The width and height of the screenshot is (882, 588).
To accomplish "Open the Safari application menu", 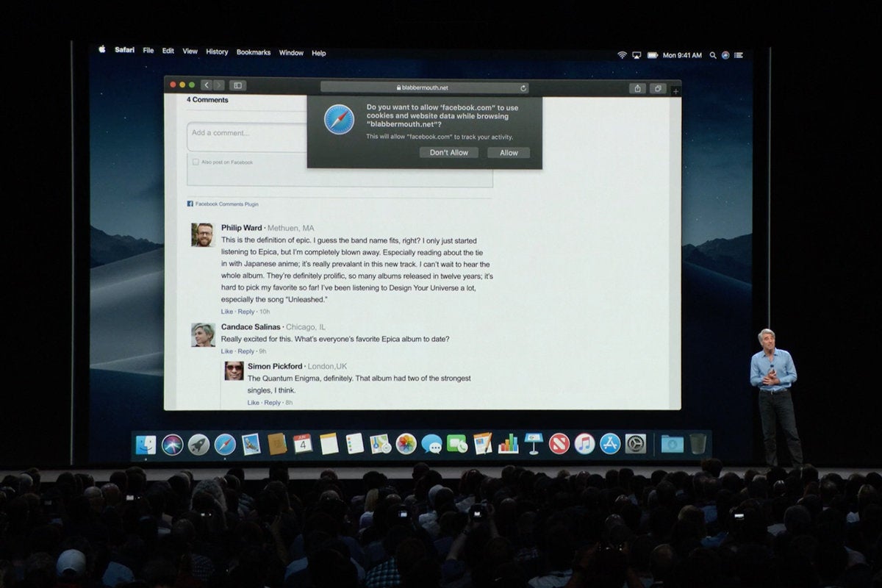I will (x=124, y=50).
